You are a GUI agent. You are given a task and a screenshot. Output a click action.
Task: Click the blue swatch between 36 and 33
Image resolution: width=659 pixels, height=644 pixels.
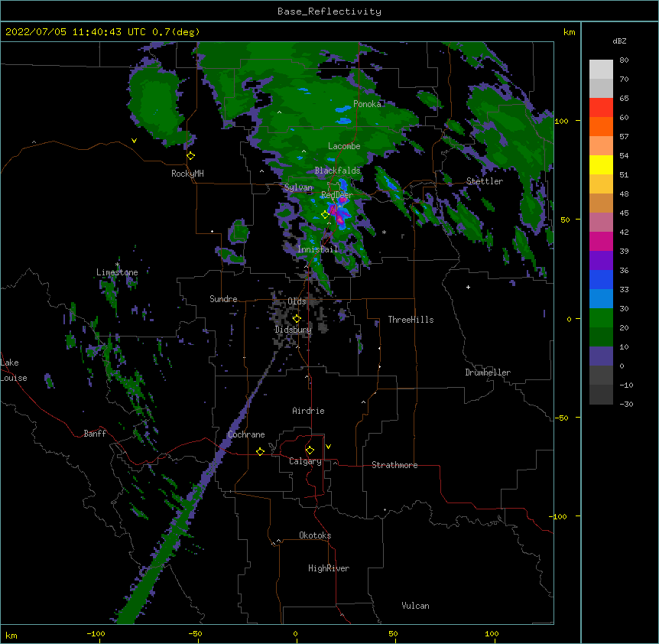pyautogui.click(x=601, y=280)
